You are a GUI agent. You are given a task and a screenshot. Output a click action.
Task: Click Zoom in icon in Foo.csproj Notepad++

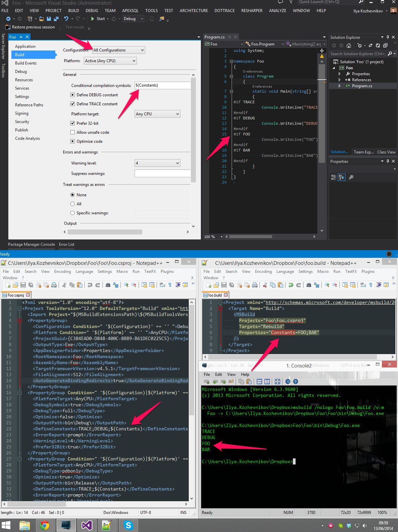point(126,285)
